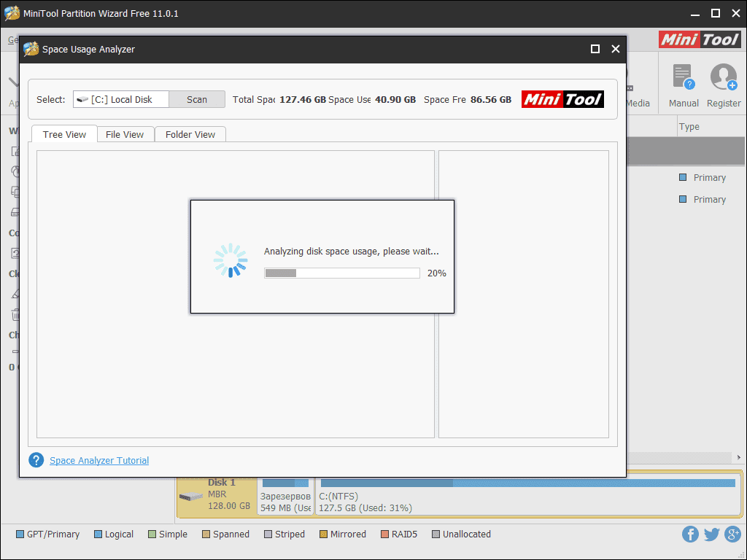The image size is (747, 560).
Task: Open the Twitter bird icon
Action: coord(712,534)
